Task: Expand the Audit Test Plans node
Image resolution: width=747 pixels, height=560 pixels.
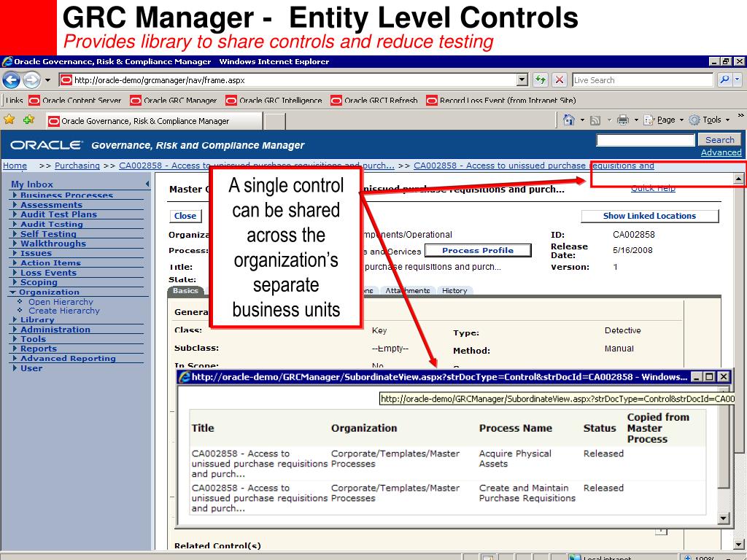Action: (15, 214)
